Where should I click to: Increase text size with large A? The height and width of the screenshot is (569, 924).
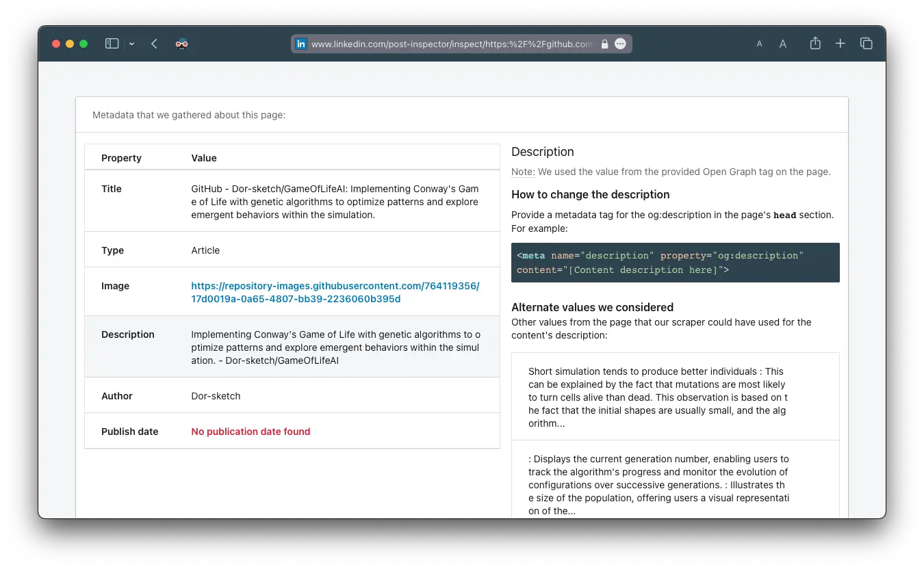pos(783,44)
